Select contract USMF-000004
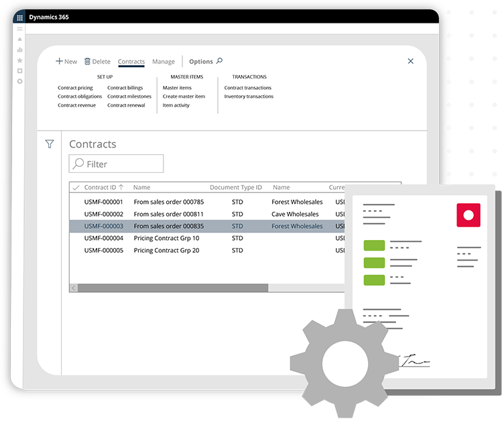 103,238
